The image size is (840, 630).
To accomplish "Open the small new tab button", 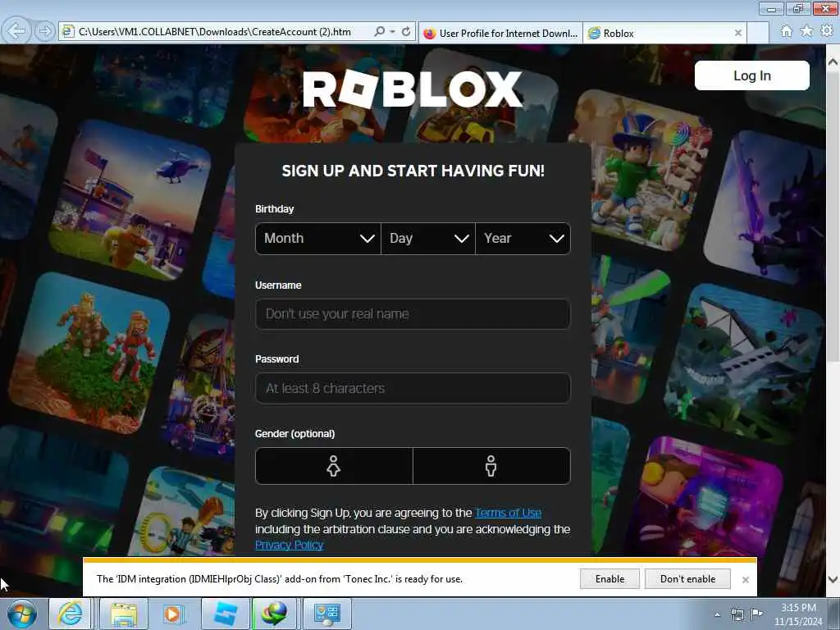I will click(x=757, y=33).
